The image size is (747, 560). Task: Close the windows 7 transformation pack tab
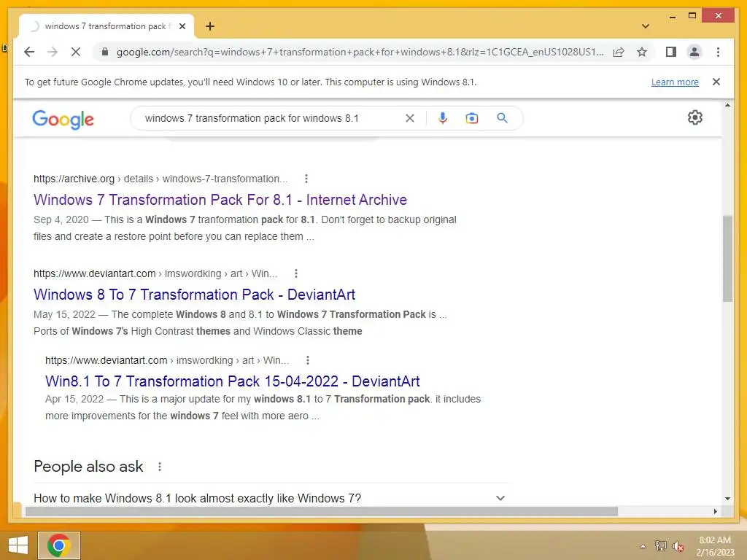coord(182,26)
